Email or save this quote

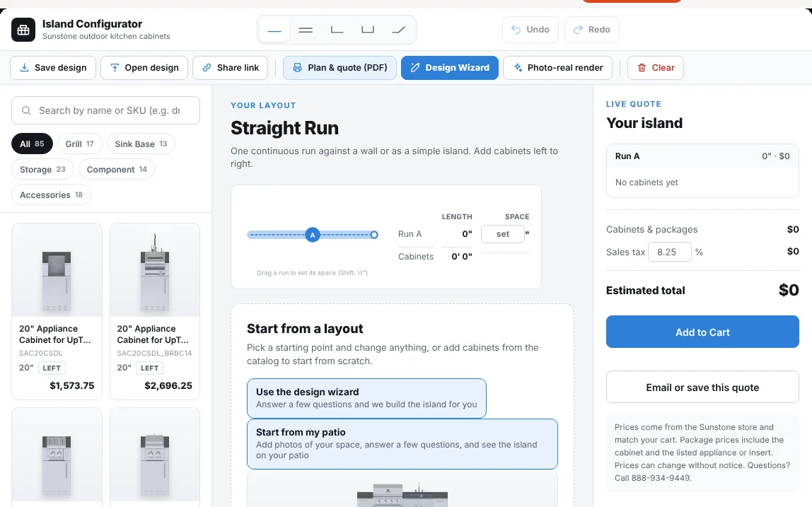pyautogui.click(x=703, y=387)
